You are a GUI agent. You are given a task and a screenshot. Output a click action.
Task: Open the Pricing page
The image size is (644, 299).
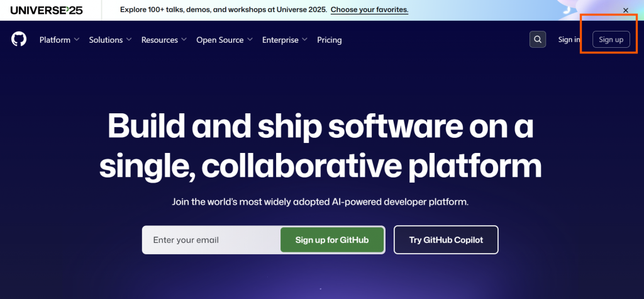click(330, 40)
